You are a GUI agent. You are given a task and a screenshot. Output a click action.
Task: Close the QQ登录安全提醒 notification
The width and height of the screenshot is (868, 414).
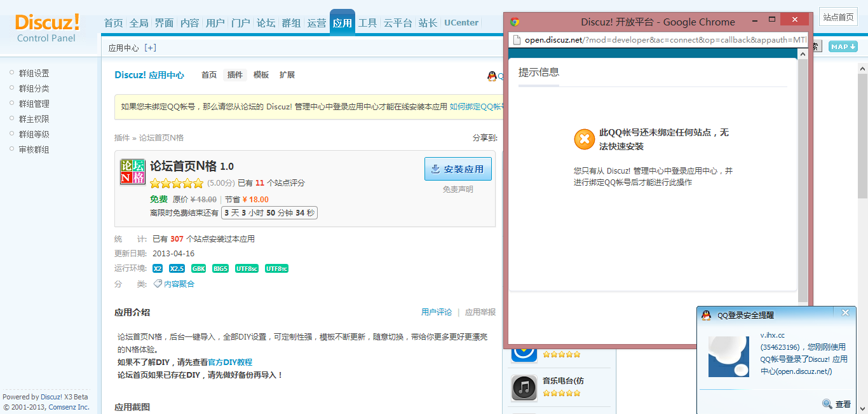point(845,313)
